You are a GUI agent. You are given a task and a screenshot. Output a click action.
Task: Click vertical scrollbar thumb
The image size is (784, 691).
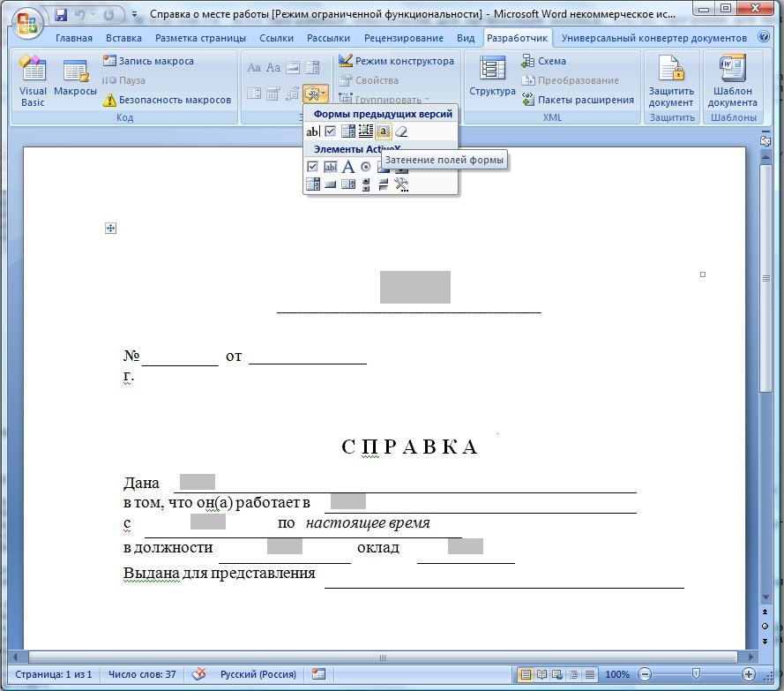point(765,278)
